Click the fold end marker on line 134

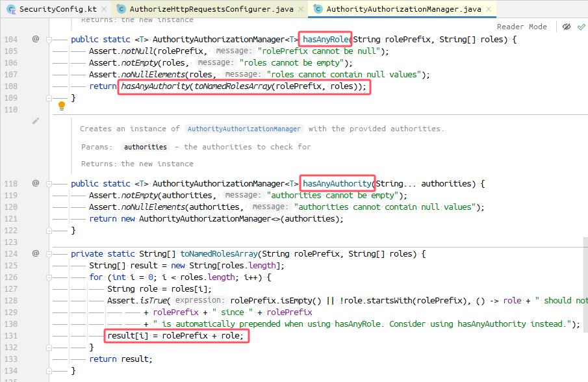49,371
